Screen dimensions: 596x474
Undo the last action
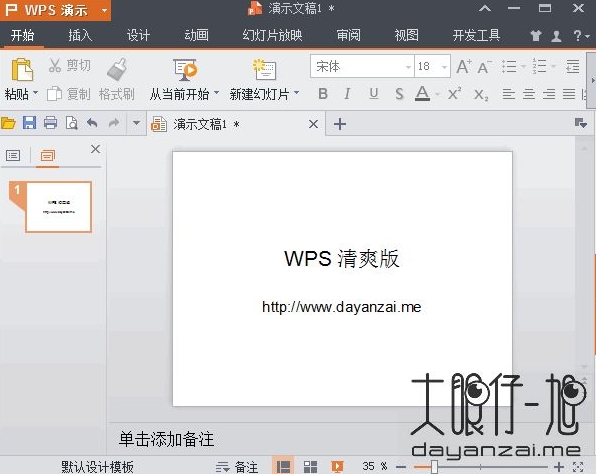[x=92, y=123]
